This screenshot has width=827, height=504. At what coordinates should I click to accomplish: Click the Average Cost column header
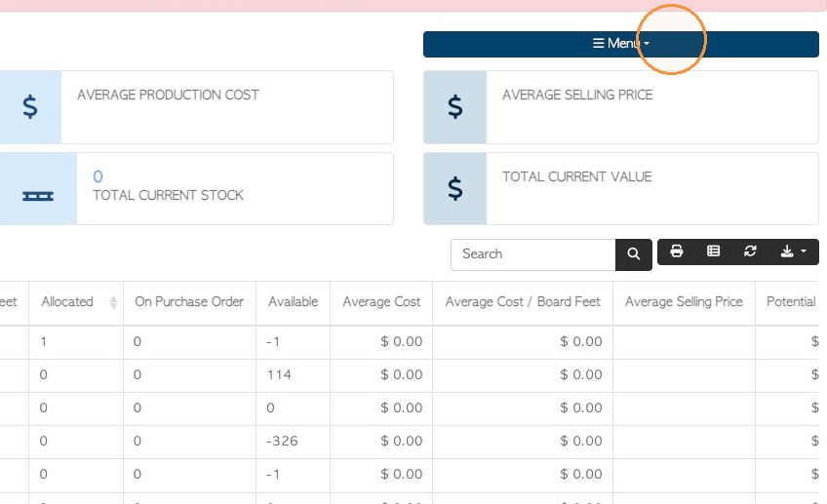tap(381, 302)
